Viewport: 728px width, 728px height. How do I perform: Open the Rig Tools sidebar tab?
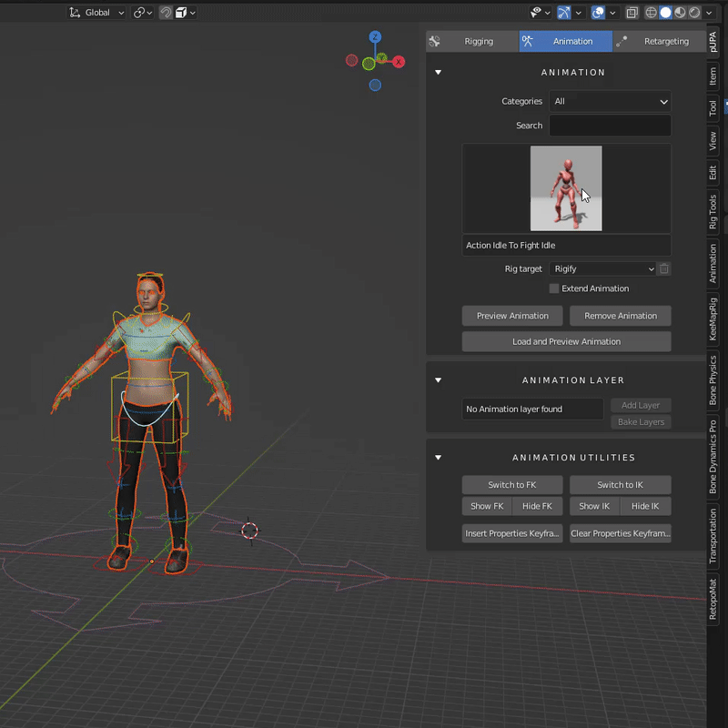pyautogui.click(x=713, y=212)
